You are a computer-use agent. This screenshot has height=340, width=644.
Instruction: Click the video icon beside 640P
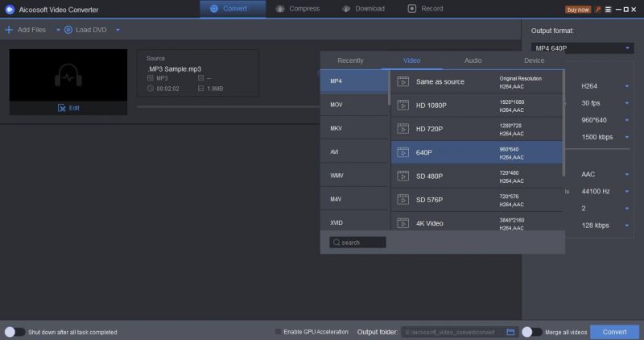403,152
